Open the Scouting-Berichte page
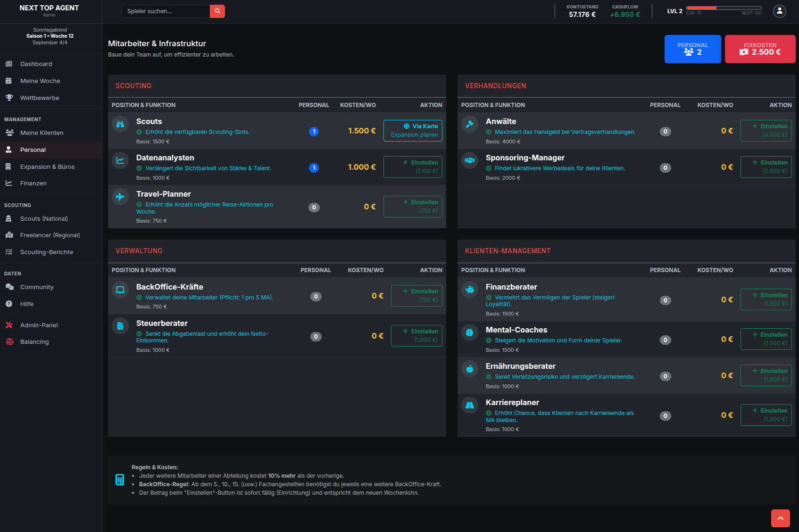Screen dimensions: 799x532 47,252
